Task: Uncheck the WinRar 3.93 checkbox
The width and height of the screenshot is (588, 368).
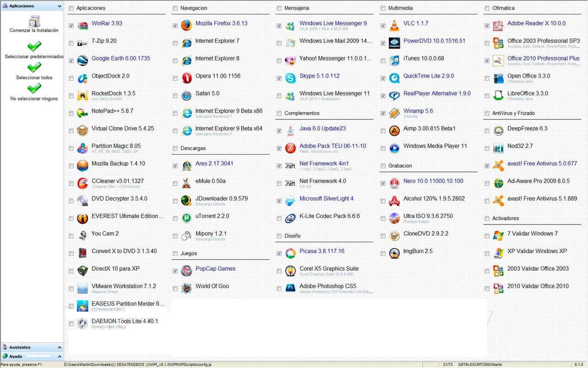Action: click(x=71, y=26)
